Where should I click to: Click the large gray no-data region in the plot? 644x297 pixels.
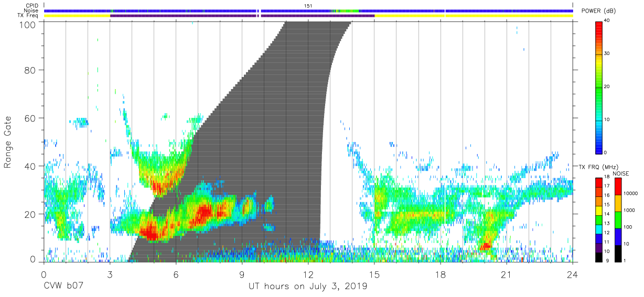[x=273, y=141]
